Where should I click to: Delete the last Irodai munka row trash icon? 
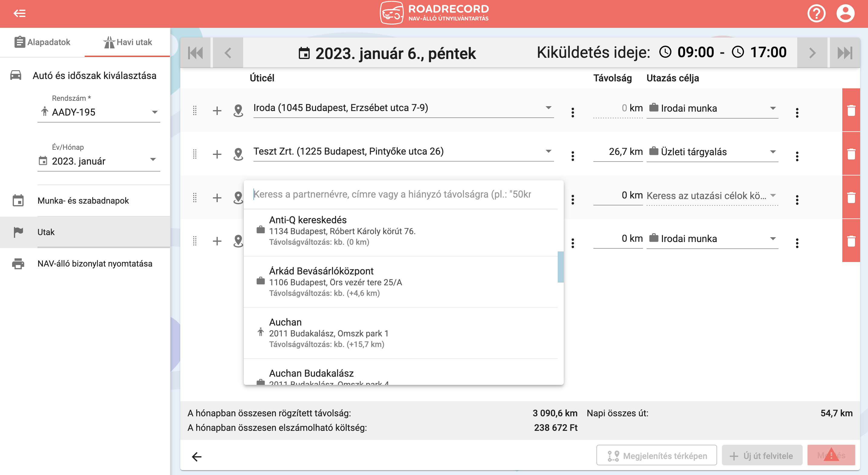851,241
